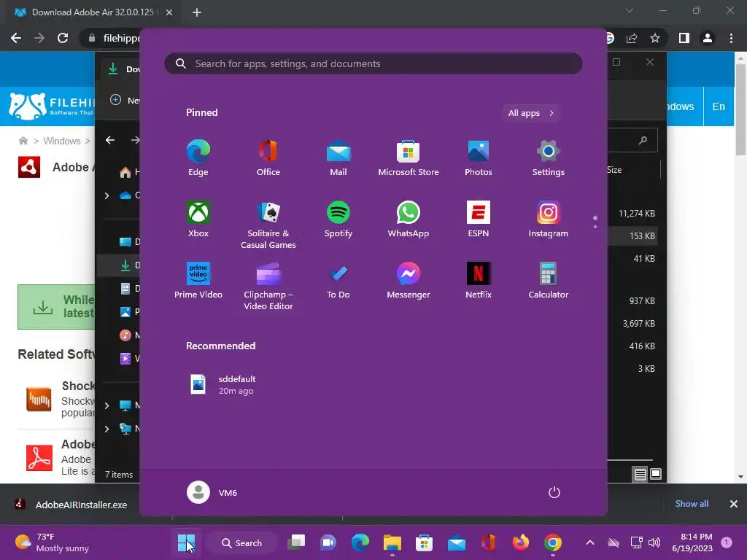
Task: Show hidden system tray icons
Action: point(589,542)
